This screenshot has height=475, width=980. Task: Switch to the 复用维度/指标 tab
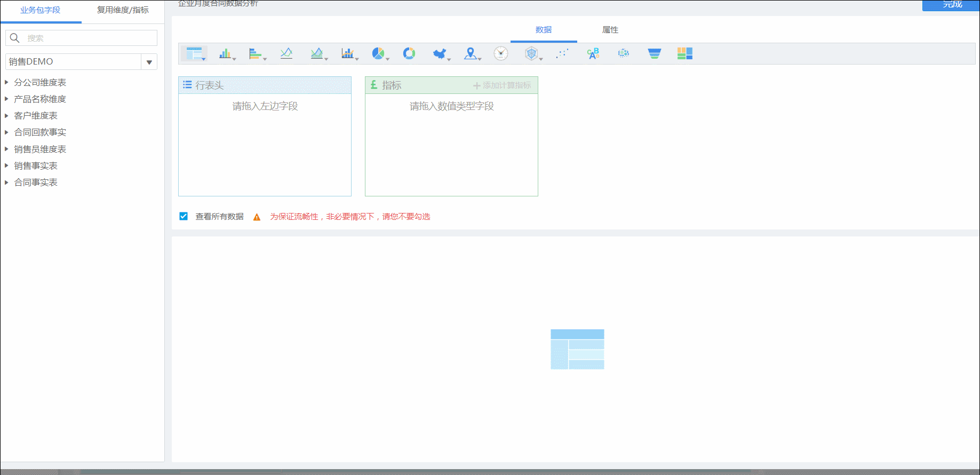[x=123, y=10]
